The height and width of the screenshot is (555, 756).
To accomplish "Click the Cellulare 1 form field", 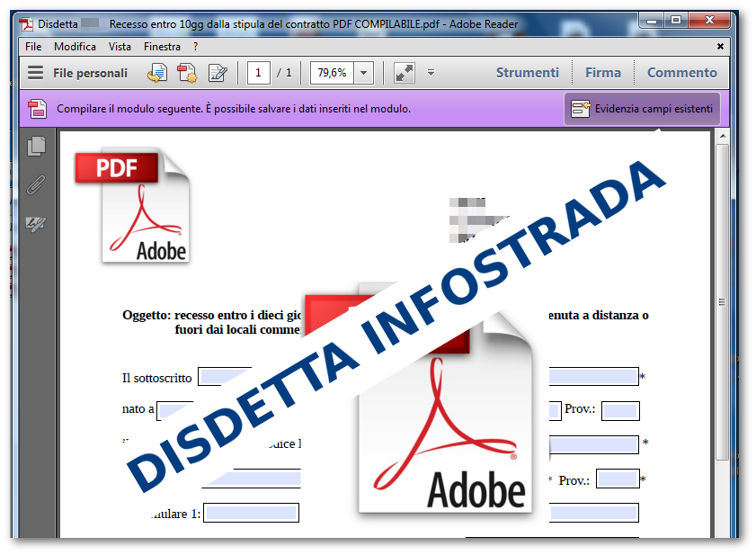I will tap(251, 513).
